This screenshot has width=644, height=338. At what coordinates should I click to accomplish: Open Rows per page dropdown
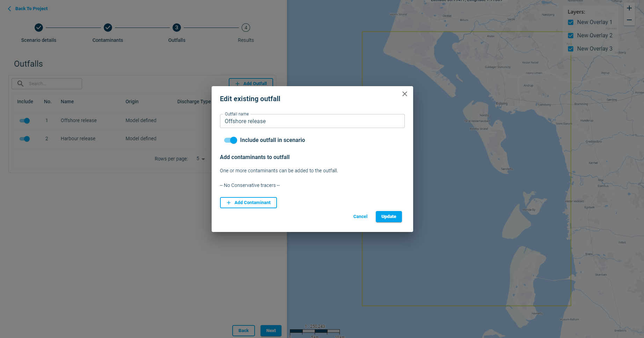click(200, 159)
